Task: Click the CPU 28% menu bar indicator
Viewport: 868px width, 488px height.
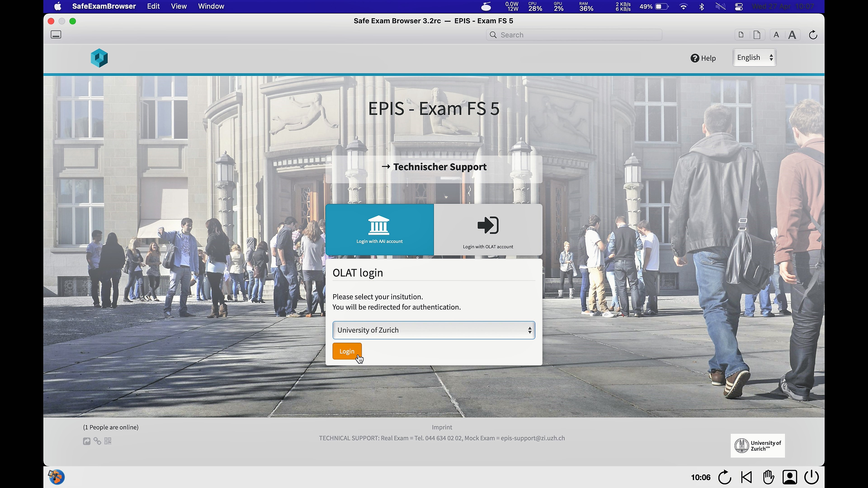Action: click(535, 6)
